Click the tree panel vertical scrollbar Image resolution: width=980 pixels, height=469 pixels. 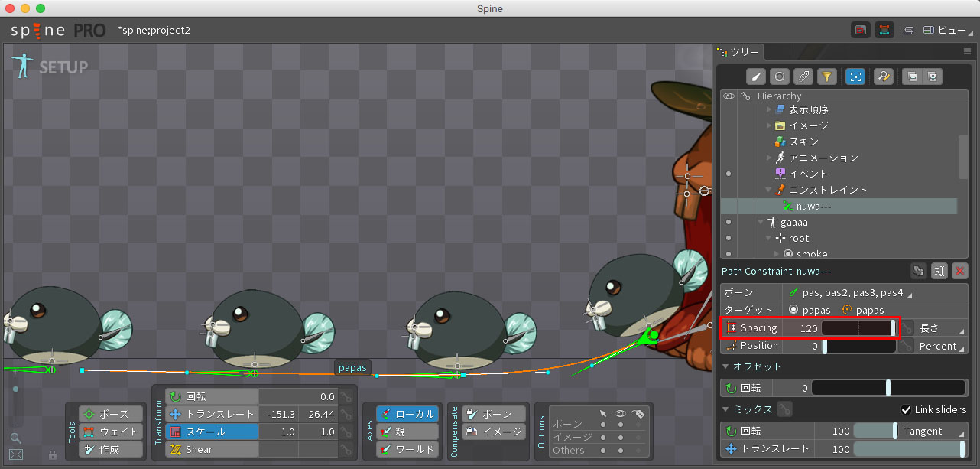[x=962, y=155]
